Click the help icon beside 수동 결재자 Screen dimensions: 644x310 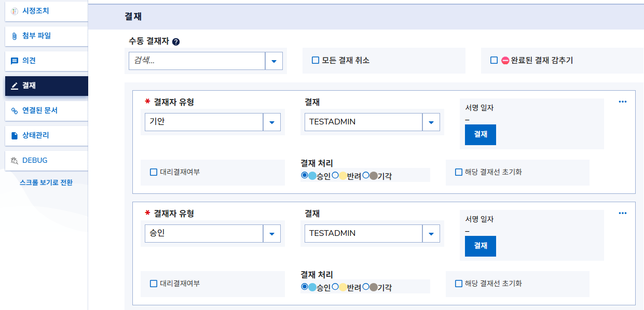176,42
